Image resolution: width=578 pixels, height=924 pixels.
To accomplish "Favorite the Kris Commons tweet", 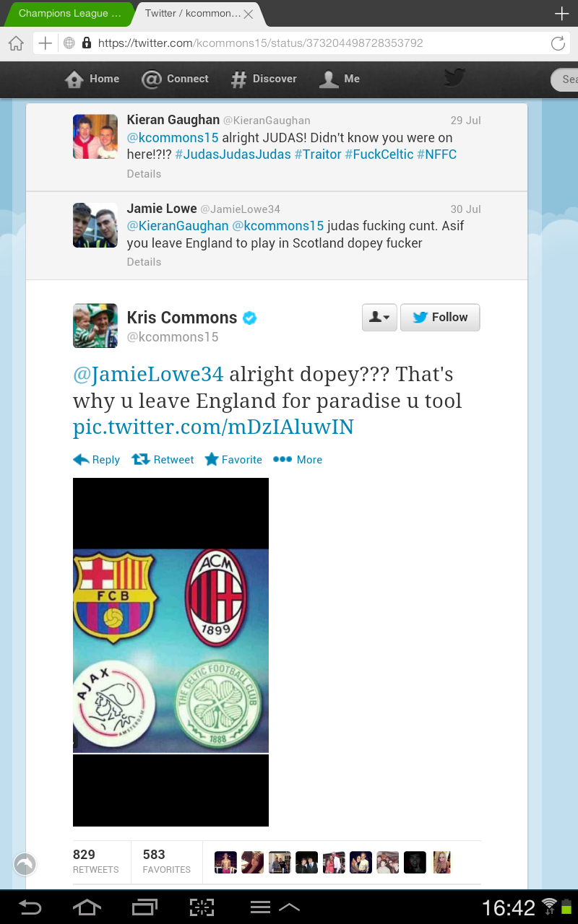I will [233, 460].
